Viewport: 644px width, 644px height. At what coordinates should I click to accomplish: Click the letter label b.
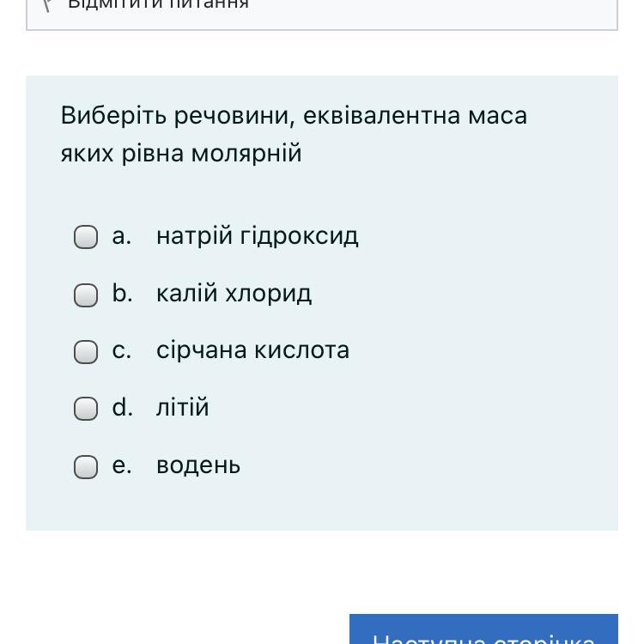pyautogui.click(x=122, y=294)
